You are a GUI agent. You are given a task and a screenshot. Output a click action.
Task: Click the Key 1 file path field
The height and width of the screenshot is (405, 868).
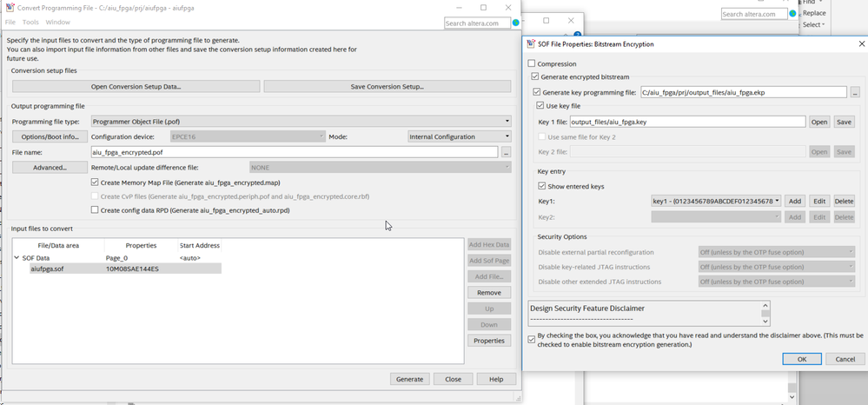pyautogui.click(x=687, y=122)
